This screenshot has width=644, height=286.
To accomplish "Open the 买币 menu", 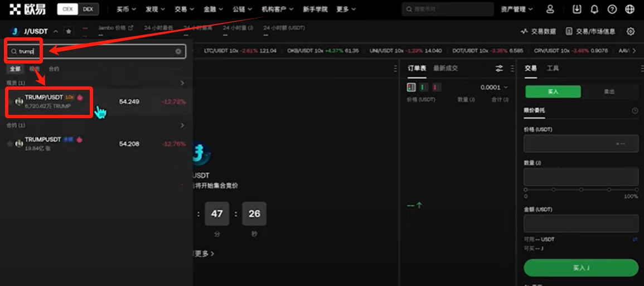I will (126, 9).
